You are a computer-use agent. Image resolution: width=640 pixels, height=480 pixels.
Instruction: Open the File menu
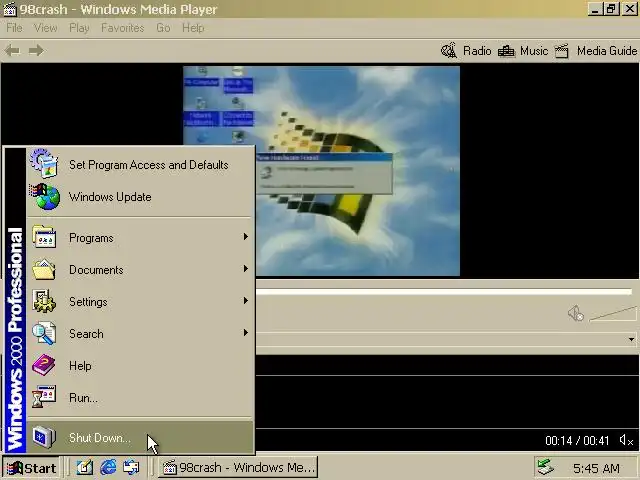[14, 28]
